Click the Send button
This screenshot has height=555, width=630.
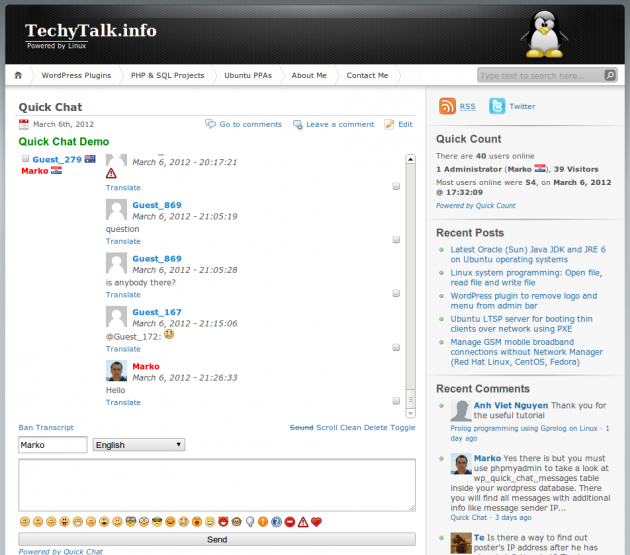(x=217, y=539)
